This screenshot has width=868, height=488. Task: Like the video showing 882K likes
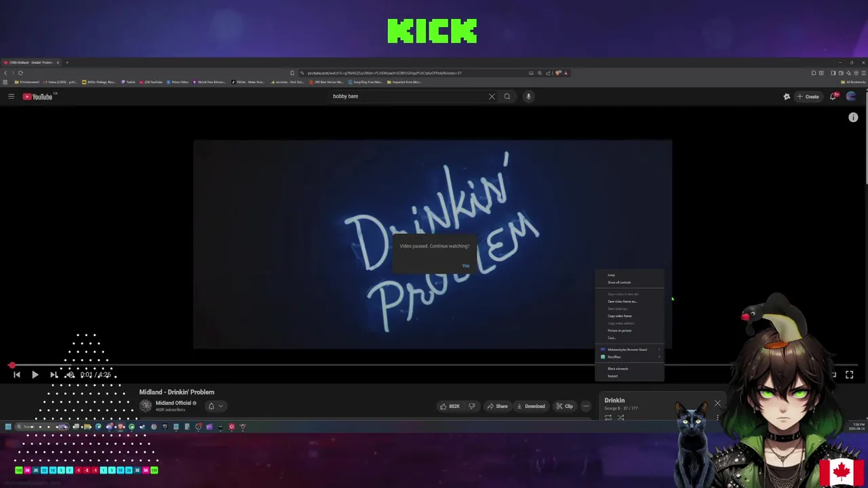[450, 406]
